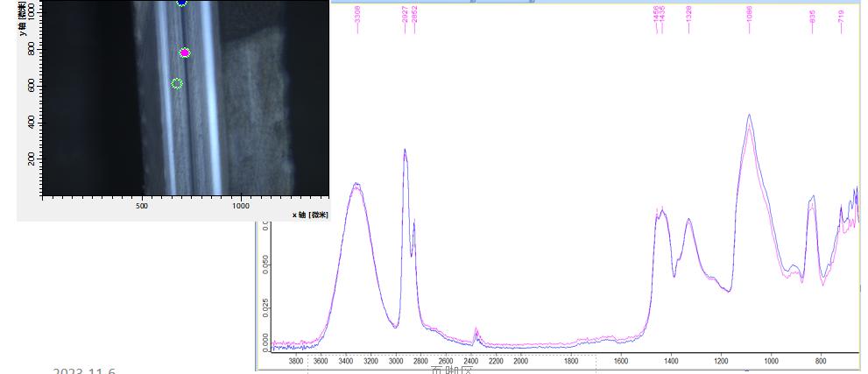This screenshot has width=868, height=374.
Task: Click the 2927 peak label
Action: point(406,14)
